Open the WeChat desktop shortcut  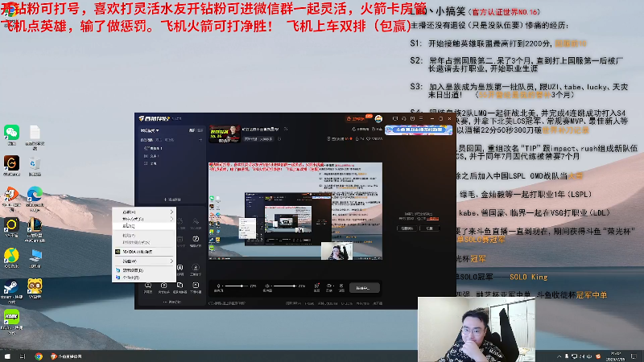click(11, 135)
